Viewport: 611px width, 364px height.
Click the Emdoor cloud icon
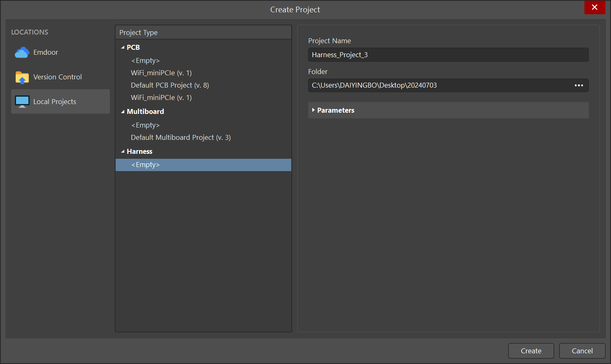tap(22, 52)
